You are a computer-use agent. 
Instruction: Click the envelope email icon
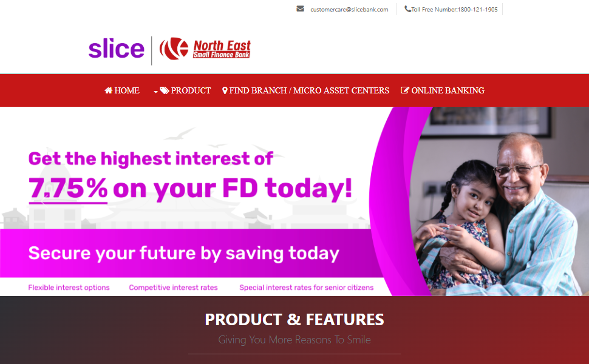pos(300,8)
